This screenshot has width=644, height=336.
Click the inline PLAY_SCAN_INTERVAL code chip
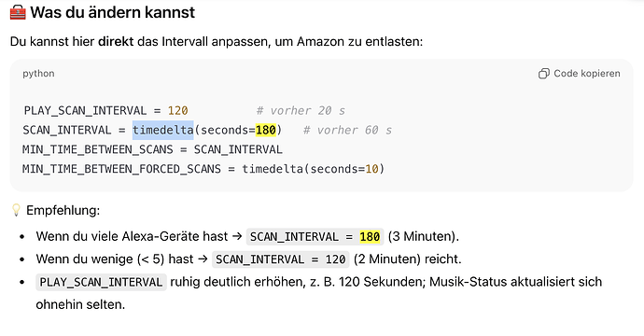(101, 282)
